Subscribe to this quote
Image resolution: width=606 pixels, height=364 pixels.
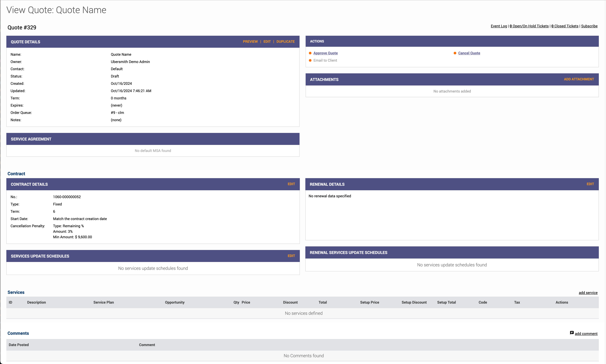(589, 26)
